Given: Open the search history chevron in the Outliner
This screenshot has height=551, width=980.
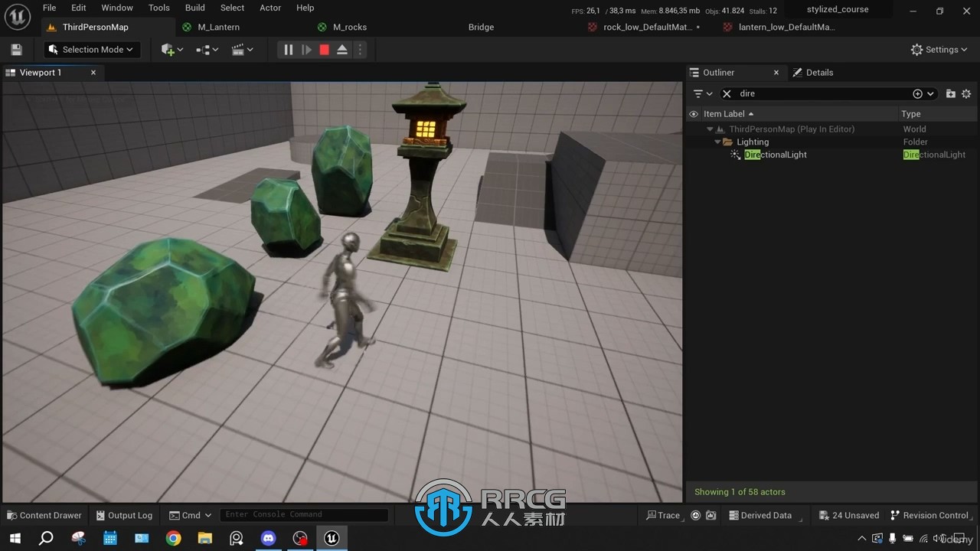Looking at the screenshot, I should click(930, 93).
